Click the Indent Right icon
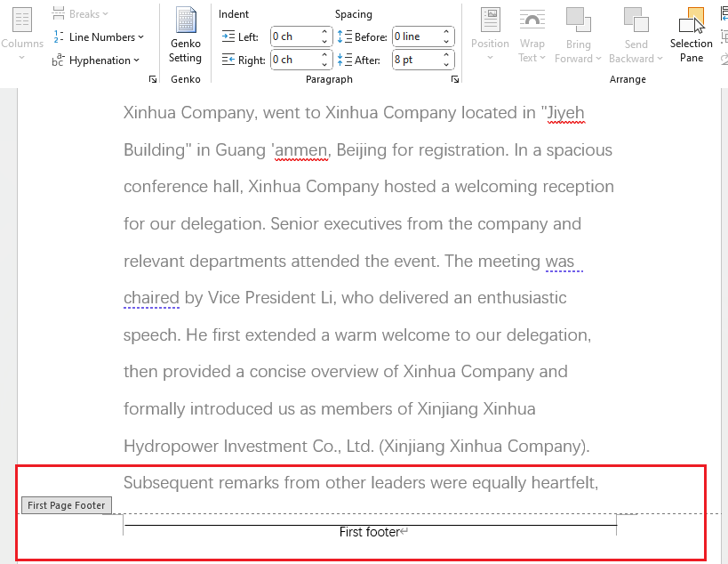Screen dimensions: 728x564 (x=228, y=60)
